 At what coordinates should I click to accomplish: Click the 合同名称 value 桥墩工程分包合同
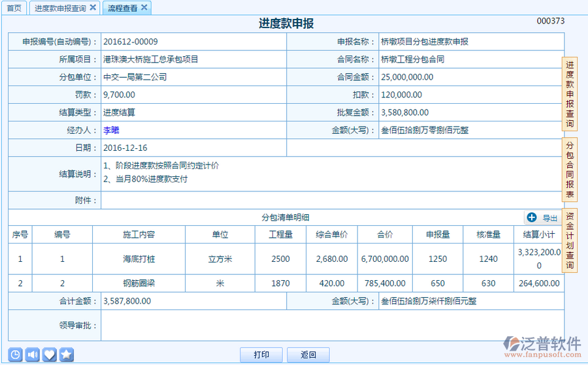(x=412, y=59)
